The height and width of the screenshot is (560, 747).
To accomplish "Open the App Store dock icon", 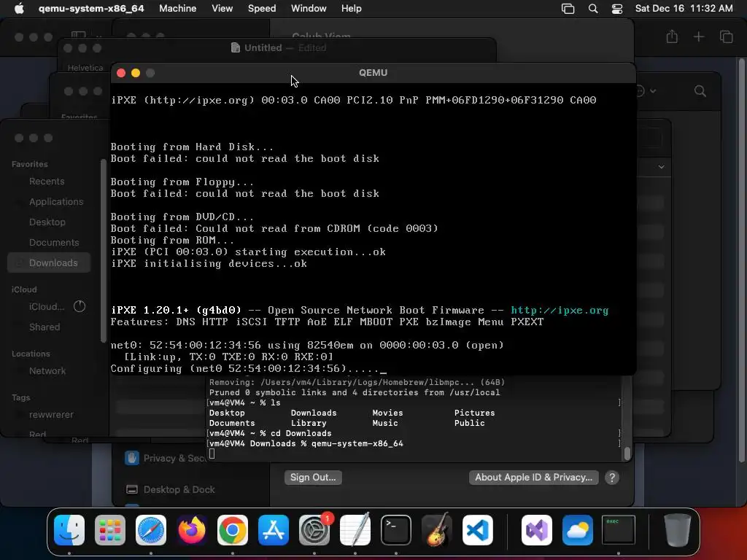I will tap(274, 529).
